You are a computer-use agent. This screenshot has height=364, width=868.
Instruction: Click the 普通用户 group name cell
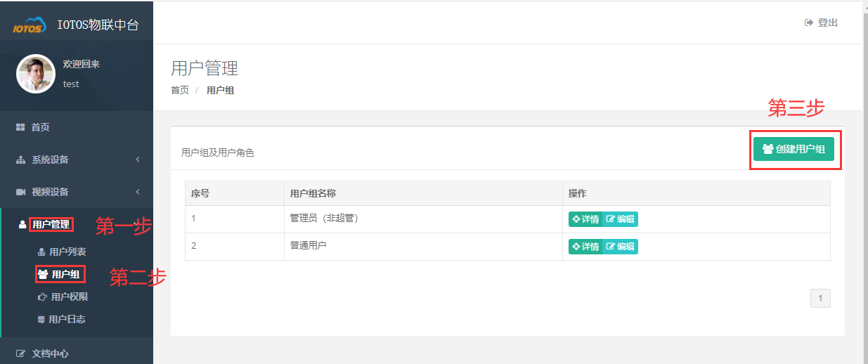coord(423,247)
